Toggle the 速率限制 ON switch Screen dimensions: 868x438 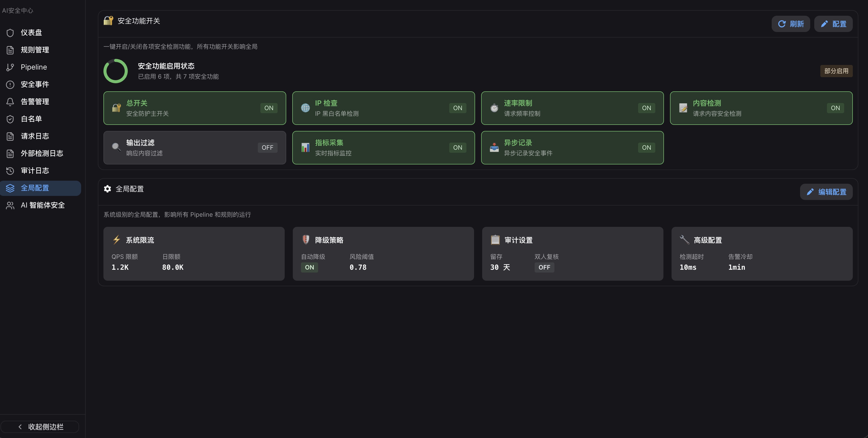[646, 108]
